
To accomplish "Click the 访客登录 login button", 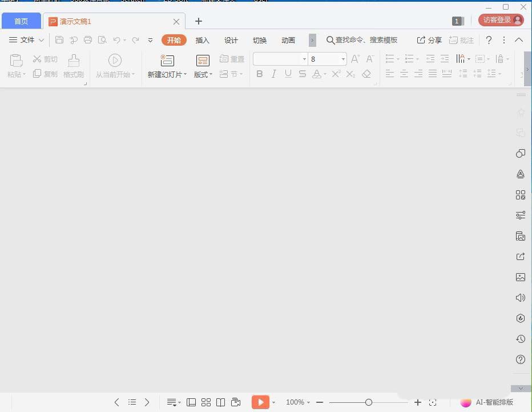I will (501, 20).
